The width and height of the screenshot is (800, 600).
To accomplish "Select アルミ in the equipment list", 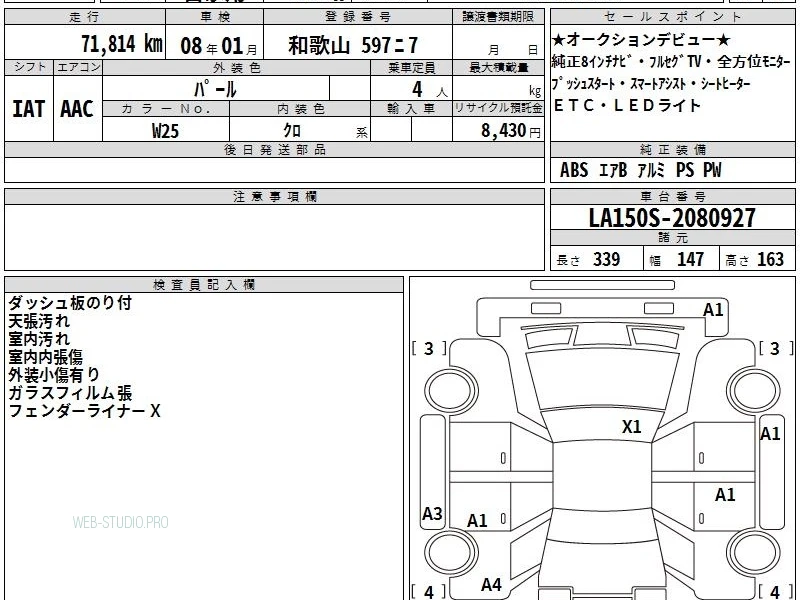I will click(x=651, y=170).
